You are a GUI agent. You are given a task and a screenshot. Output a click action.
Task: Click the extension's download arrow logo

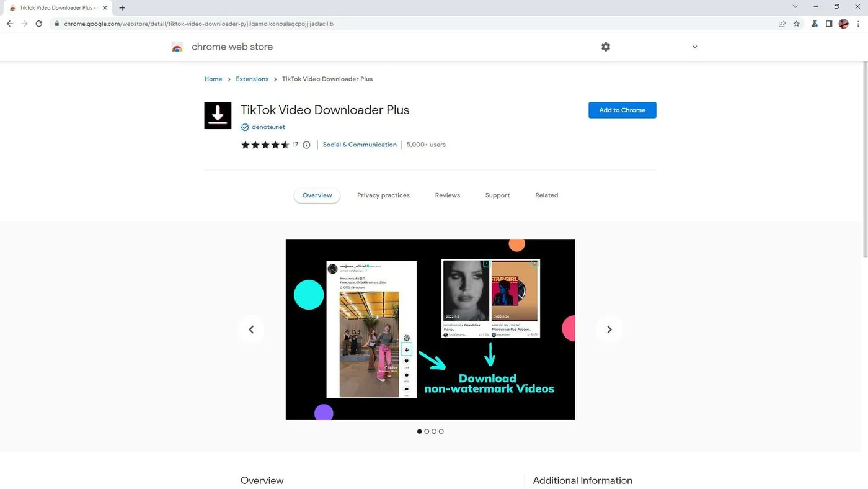[218, 115]
